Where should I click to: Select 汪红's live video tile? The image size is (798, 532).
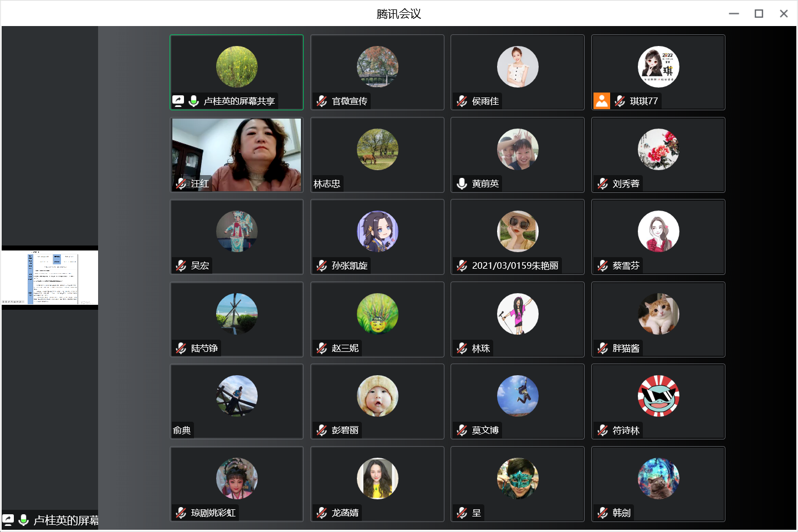237,154
